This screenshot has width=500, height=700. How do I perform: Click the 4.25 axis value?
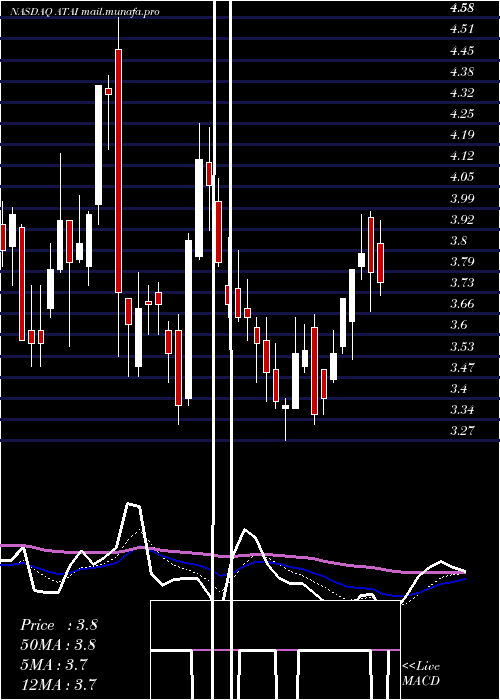click(x=462, y=113)
